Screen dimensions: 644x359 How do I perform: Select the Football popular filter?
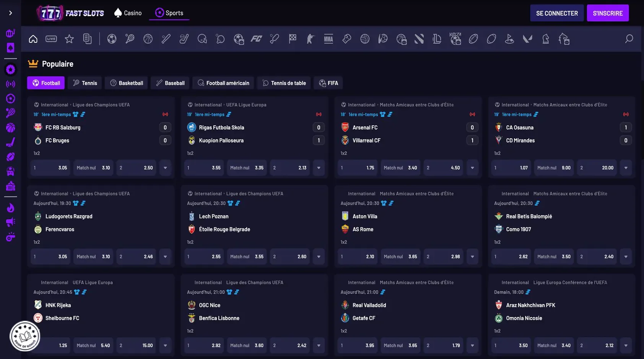click(46, 83)
